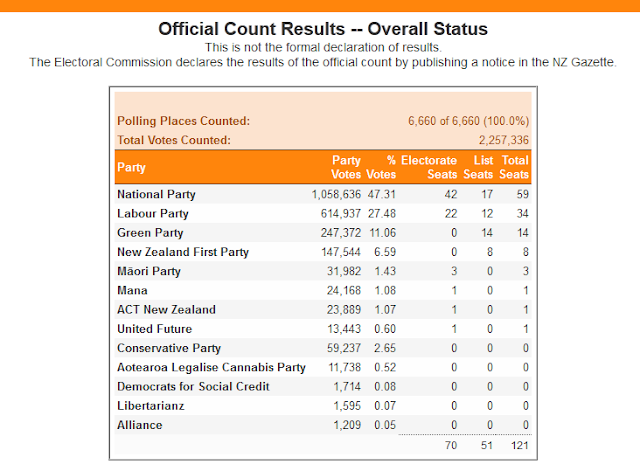Select Libertarianz in the party list
Image resolution: width=640 pixels, height=464 pixels.
(x=151, y=406)
